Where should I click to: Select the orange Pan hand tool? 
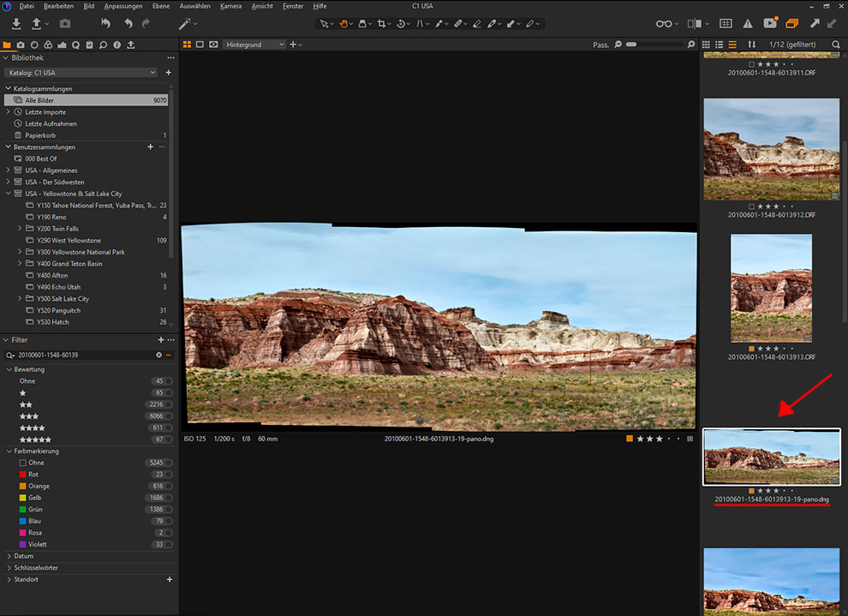coord(343,24)
